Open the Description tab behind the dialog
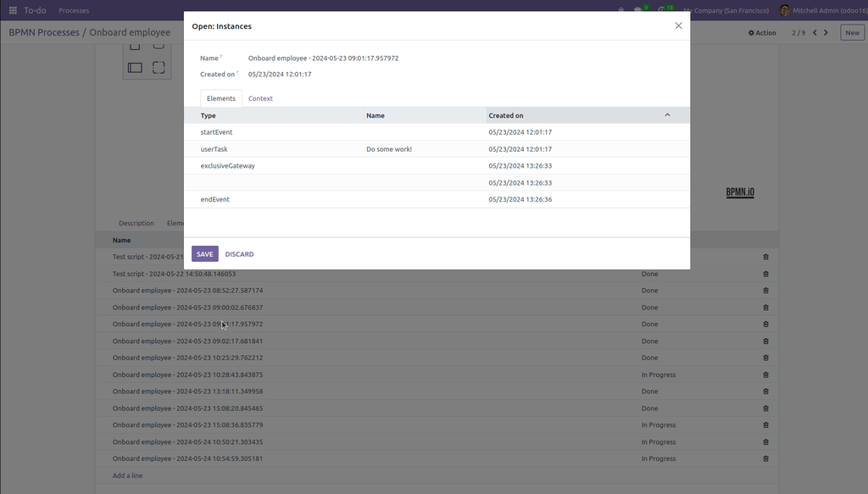 click(x=136, y=223)
